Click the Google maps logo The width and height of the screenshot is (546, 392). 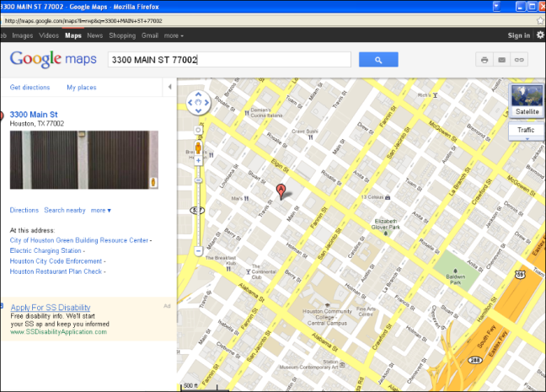(53, 59)
